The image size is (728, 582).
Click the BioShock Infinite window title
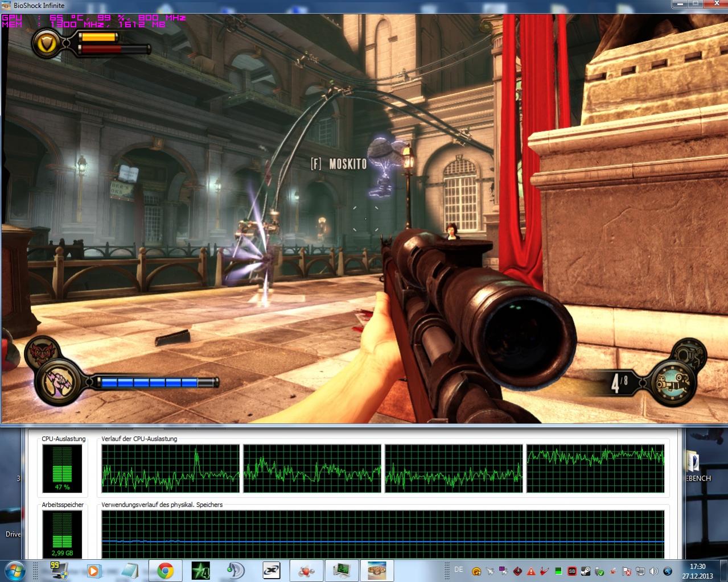[39, 5]
